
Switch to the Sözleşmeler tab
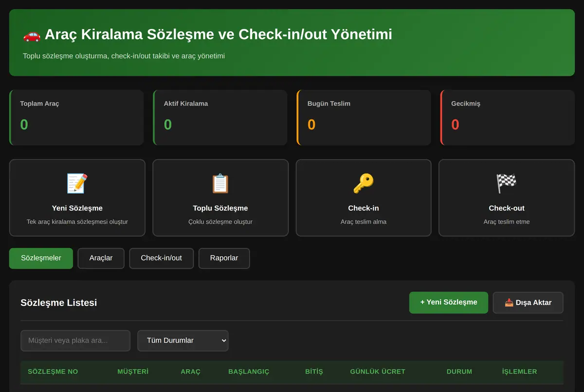click(41, 258)
